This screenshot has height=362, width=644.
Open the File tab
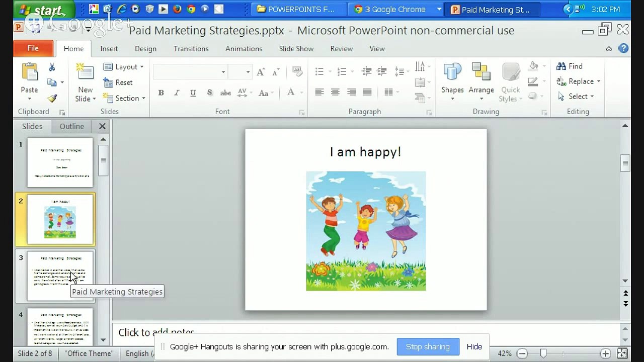point(33,48)
